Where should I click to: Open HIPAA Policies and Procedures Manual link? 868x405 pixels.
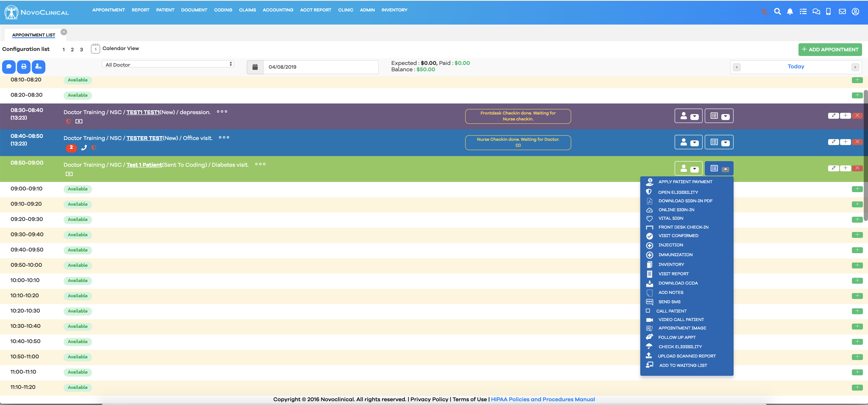click(543, 399)
